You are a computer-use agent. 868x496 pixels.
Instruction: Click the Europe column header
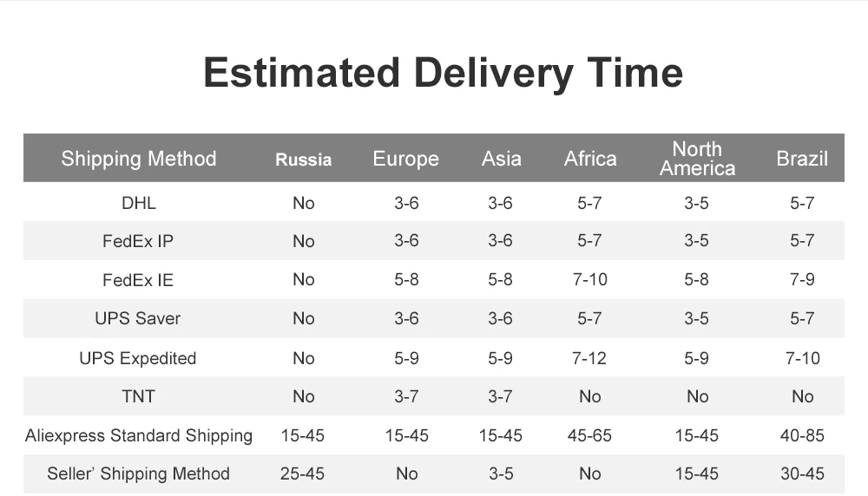click(405, 160)
